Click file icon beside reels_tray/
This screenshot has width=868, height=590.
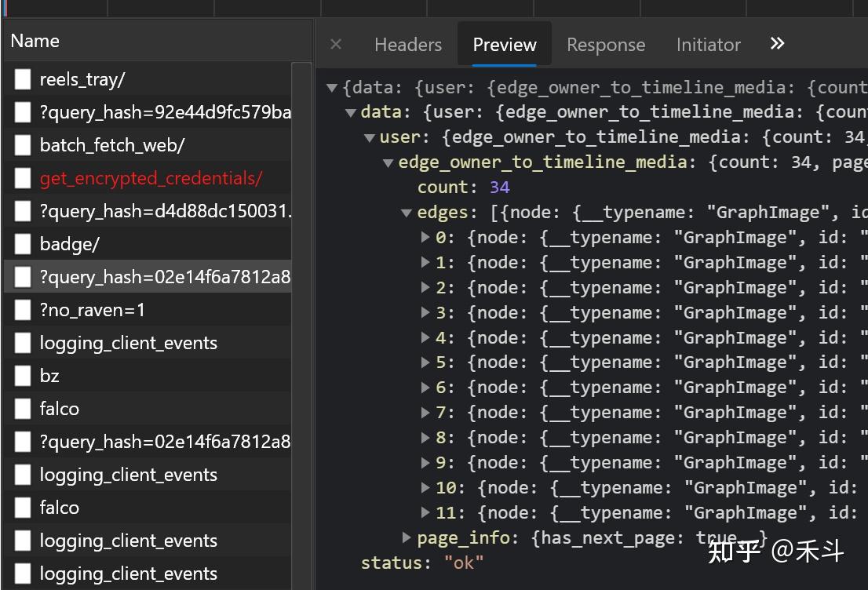[x=23, y=79]
